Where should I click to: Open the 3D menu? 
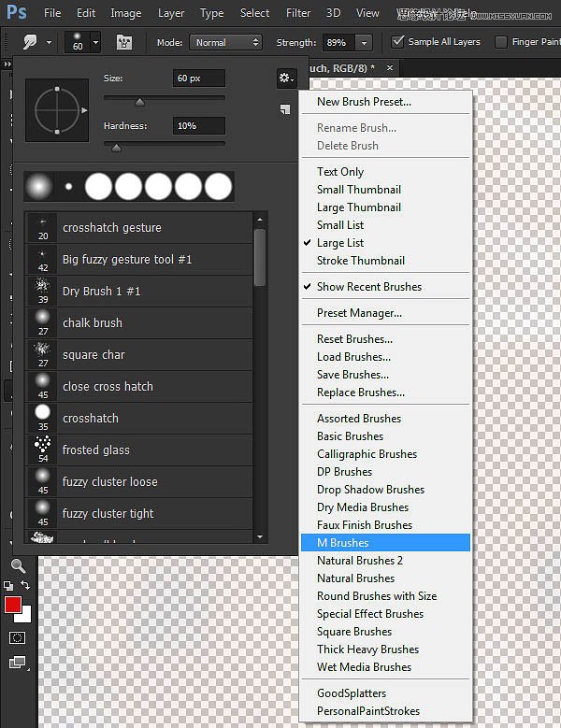333,13
